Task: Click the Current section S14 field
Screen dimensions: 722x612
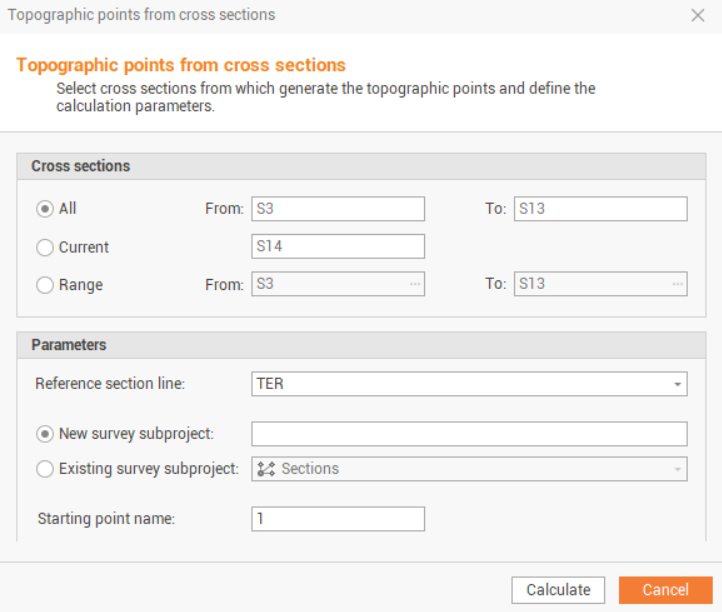Action: point(337,246)
